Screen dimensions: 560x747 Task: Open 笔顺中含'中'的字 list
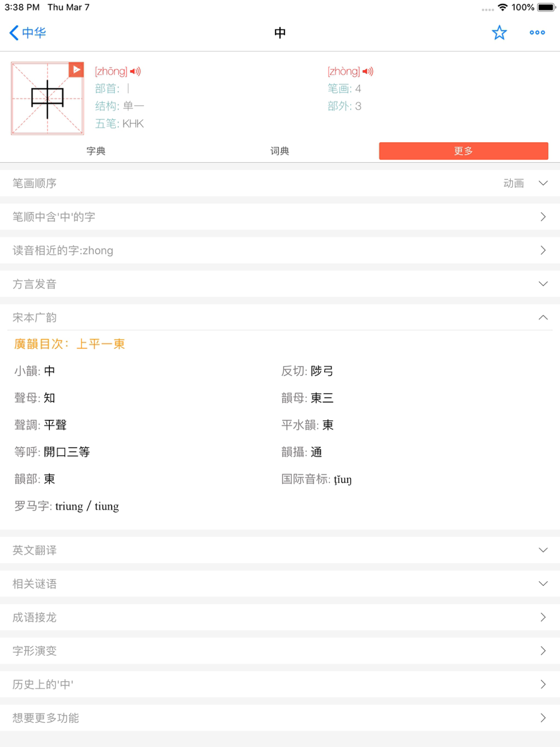pos(280,217)
